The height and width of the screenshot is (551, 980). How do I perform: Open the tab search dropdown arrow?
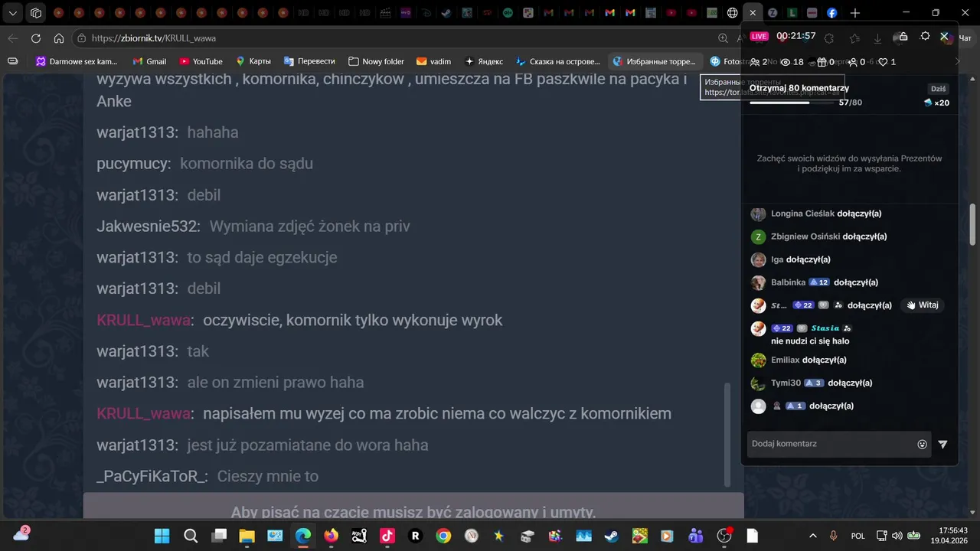13,13
